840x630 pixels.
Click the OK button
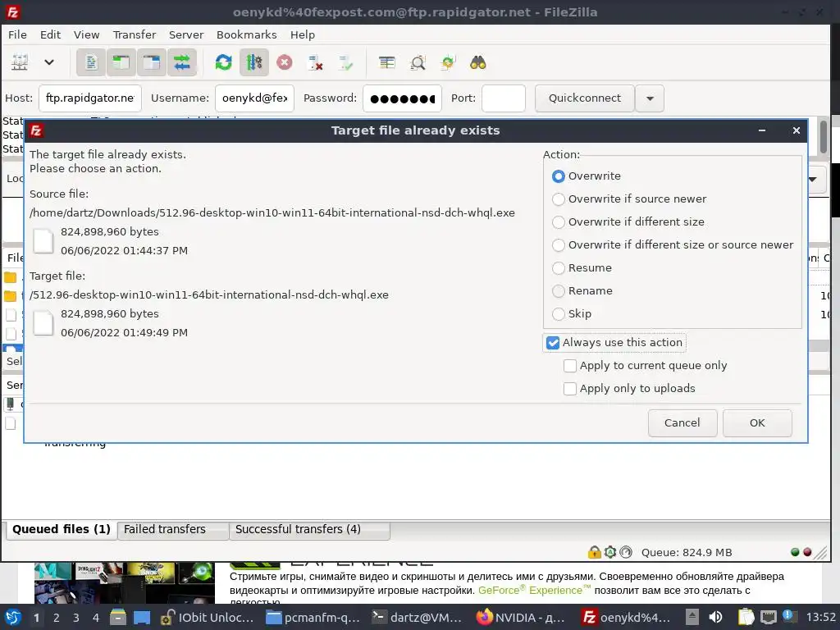[x=757, y=423]
